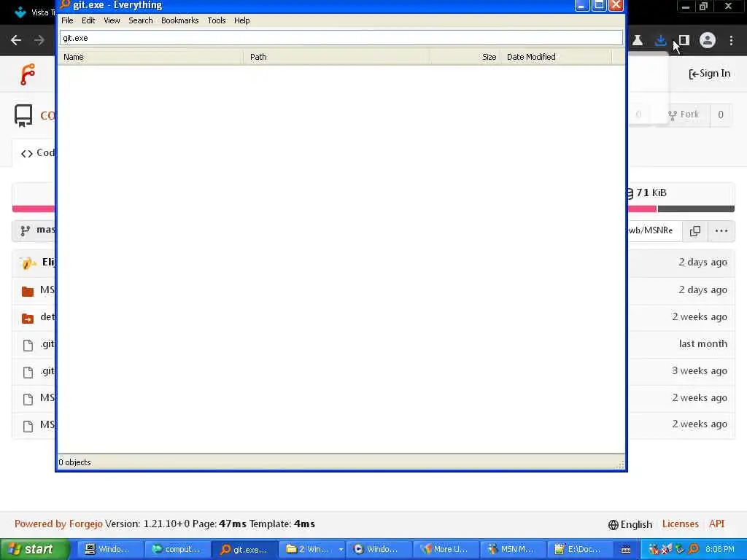Copy the repository clone URL
Screen dimensions: 747x560
pos(695,231)
